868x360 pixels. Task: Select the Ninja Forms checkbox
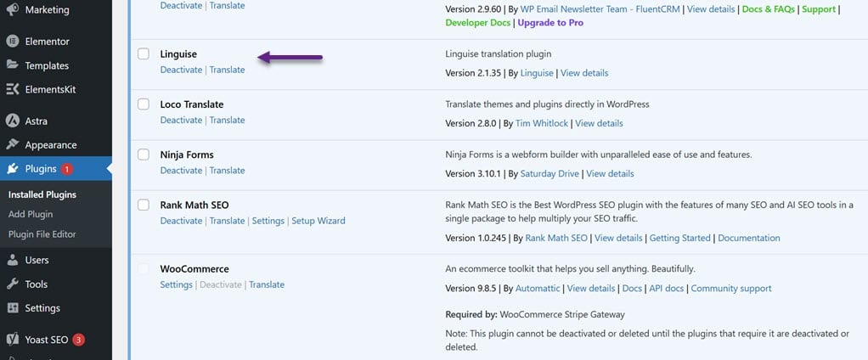point(144,155)
